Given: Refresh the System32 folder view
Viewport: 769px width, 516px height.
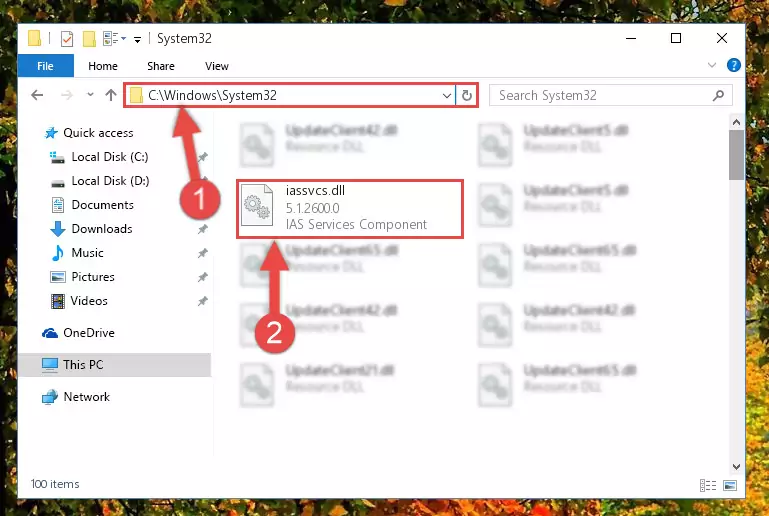Looking at the screenshot, I should (466, 96).
